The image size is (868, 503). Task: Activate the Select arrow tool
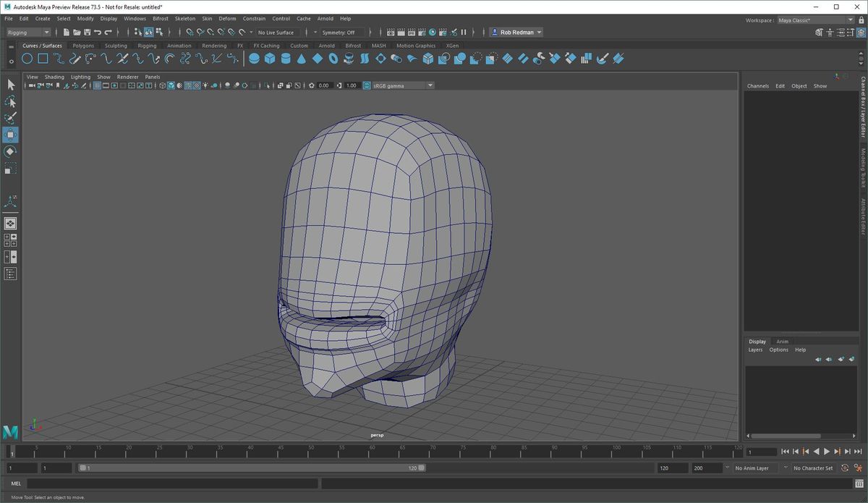pos(10,85)
